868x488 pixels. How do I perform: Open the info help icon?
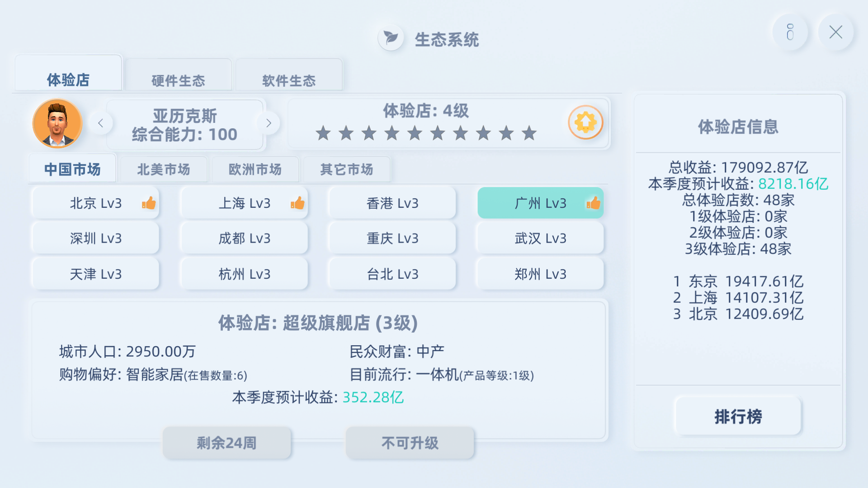(x=790, y=32)
